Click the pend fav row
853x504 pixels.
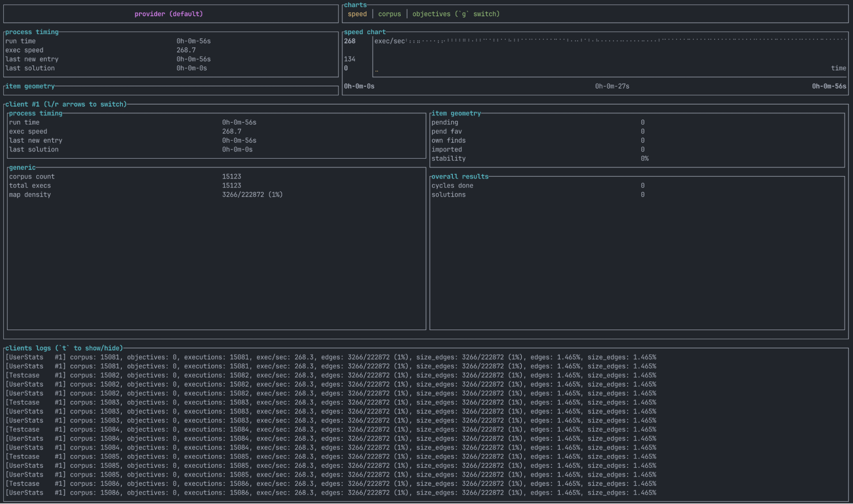coord(446,131)
